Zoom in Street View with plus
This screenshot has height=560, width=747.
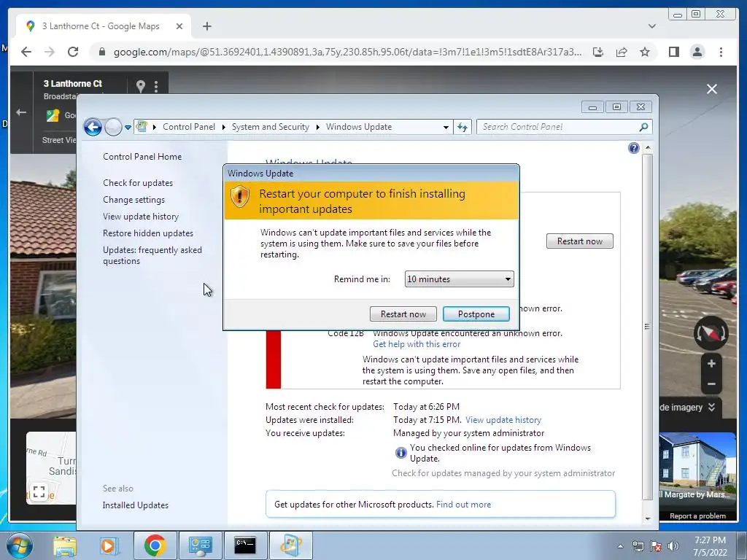pyautogui.click(x=711, y=363)
